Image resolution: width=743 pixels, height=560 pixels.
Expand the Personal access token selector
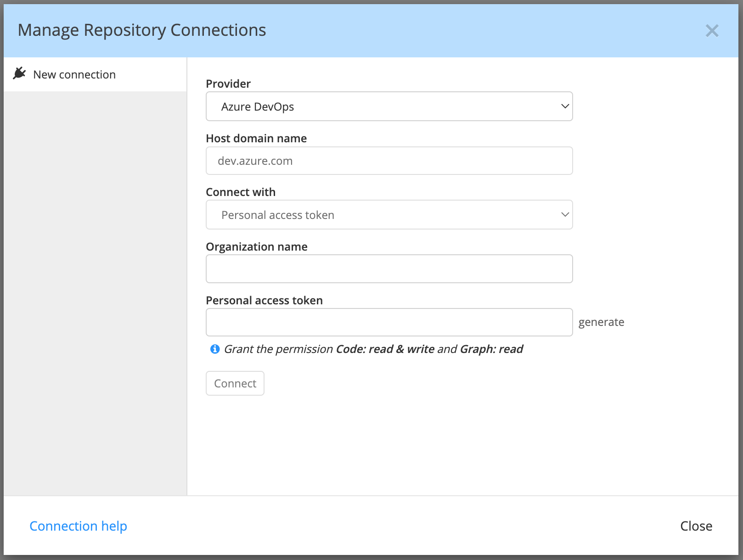pyautogui.click(x=389, y=214)
